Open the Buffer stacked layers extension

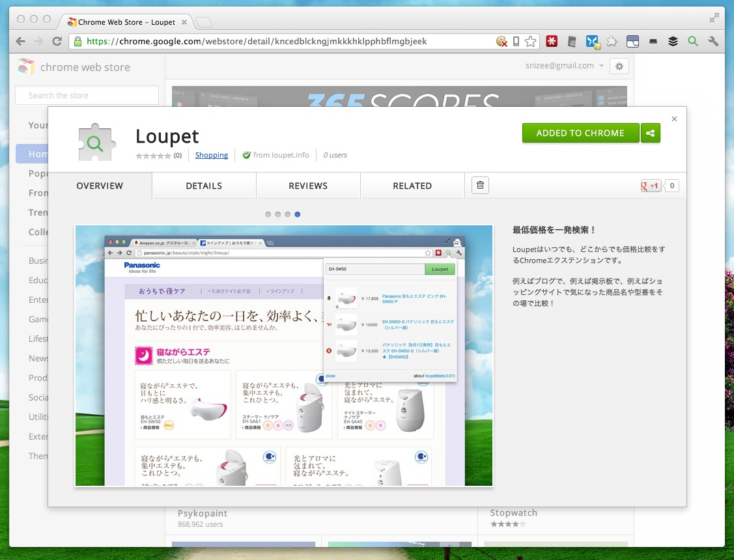(x=673, y=42)
